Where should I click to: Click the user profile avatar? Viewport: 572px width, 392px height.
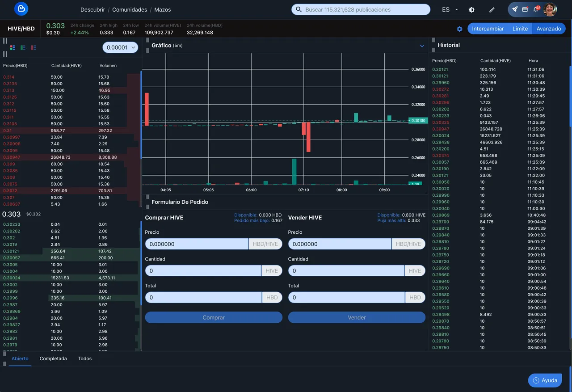(x=550, y=9)
